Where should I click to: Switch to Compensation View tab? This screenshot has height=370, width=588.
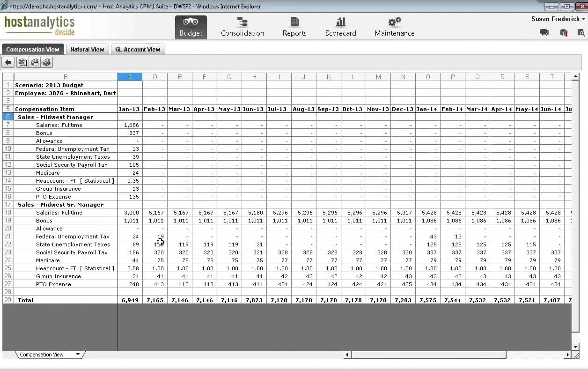[32, 49]
